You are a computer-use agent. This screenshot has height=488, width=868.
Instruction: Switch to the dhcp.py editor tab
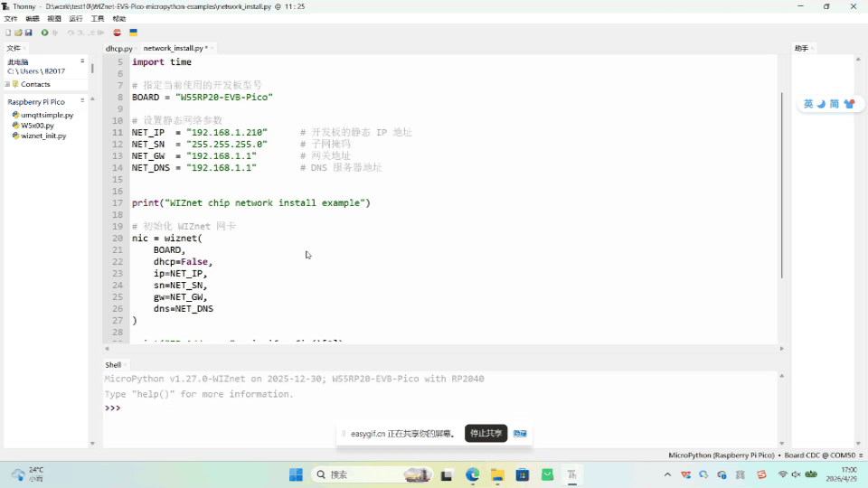(x=118, y=48)
